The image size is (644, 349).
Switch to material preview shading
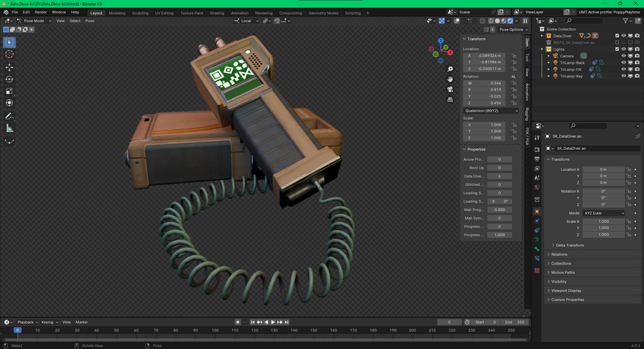pos(504,21)
